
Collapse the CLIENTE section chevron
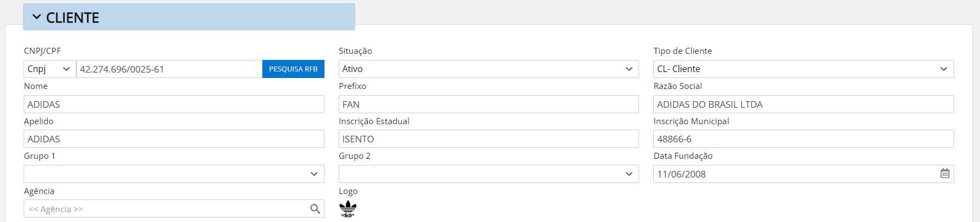coord(37,17)
